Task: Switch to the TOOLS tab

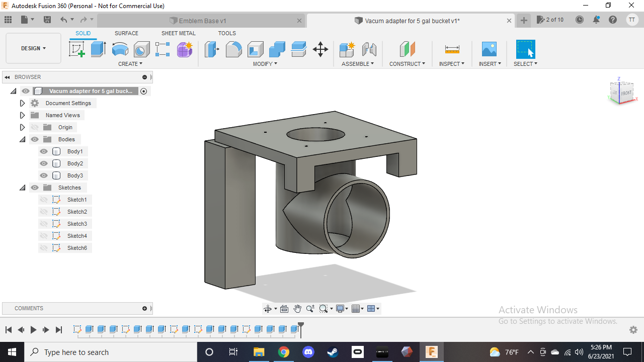Action: tap(227, 33)
